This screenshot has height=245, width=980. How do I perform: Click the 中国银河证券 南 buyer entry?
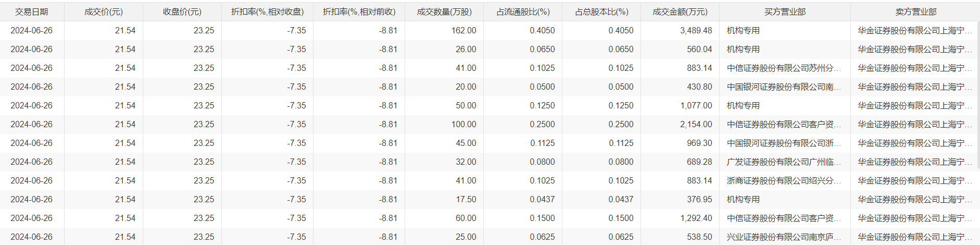[x=784, y=87]
